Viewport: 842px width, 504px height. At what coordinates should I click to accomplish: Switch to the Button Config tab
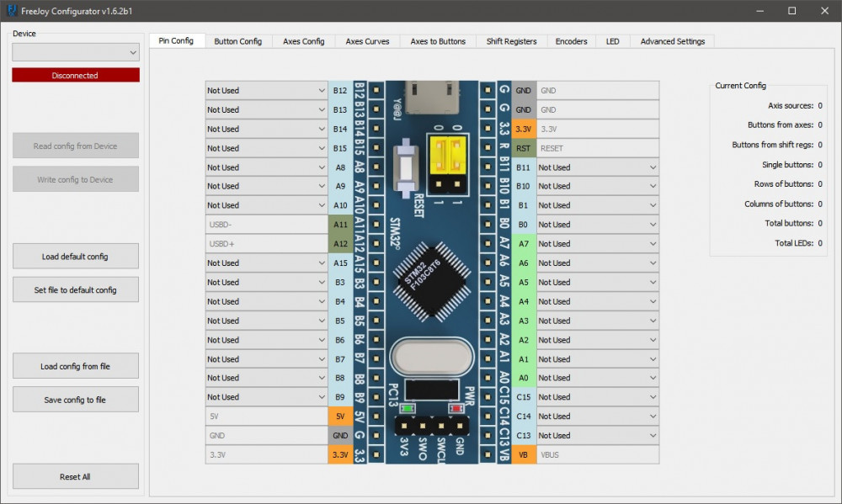[x=238, y=41]
